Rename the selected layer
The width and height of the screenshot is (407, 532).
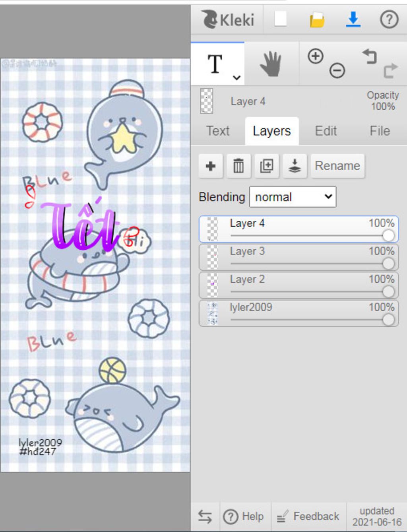click(x=337, y=166)
